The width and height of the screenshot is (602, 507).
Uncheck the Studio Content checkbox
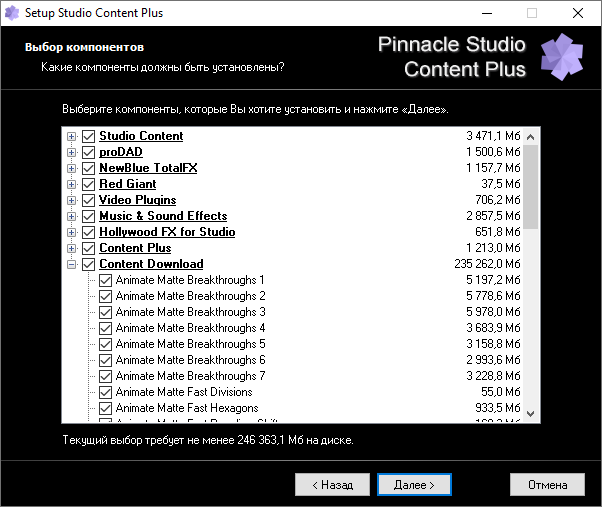click(89, 136)
